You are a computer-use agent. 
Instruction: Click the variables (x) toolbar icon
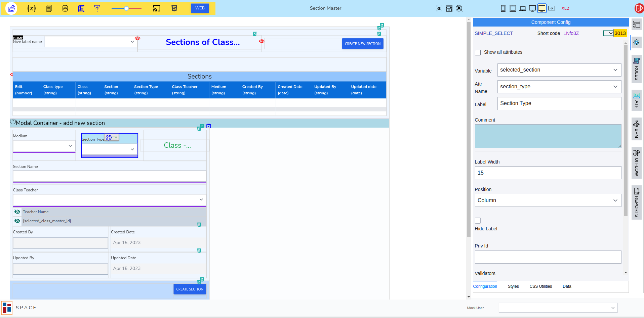tap(31, 8)
